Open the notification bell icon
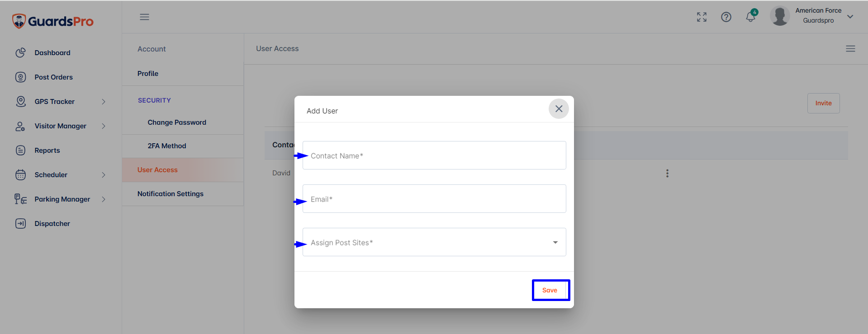Image resolution: width=868 pixels, height=334 pixels. pos(750,17)
